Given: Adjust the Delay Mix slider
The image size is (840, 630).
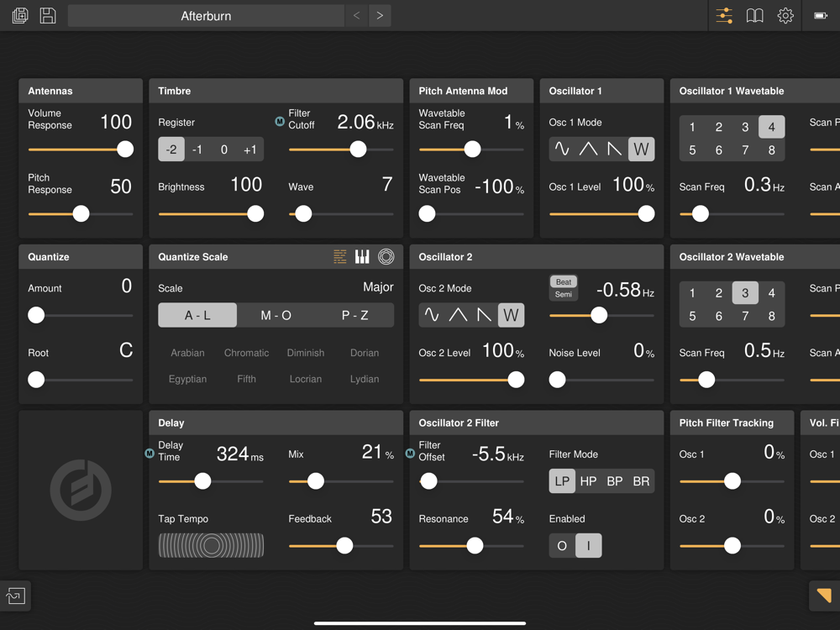Looking at the screenshot, I should [x=341, y=481].
